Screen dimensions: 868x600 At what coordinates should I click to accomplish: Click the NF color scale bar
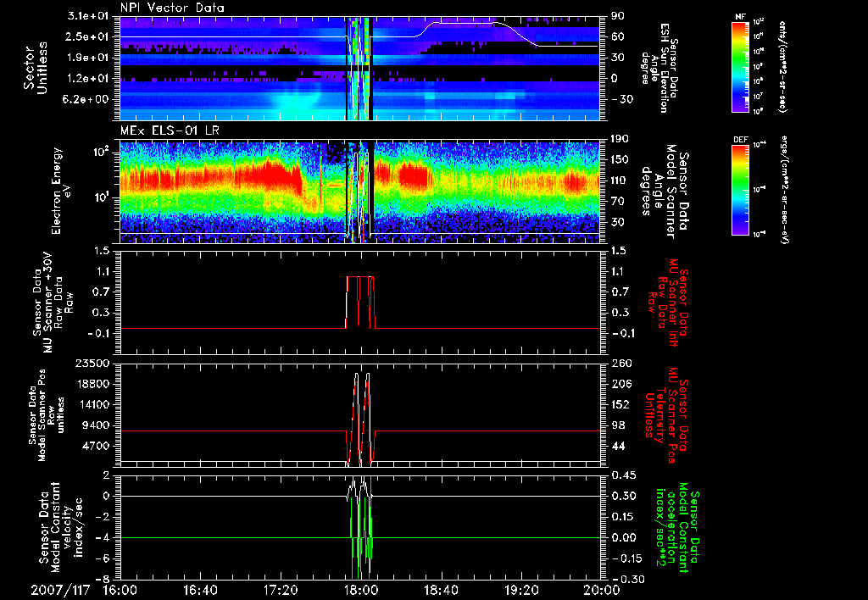coord(740,67)
